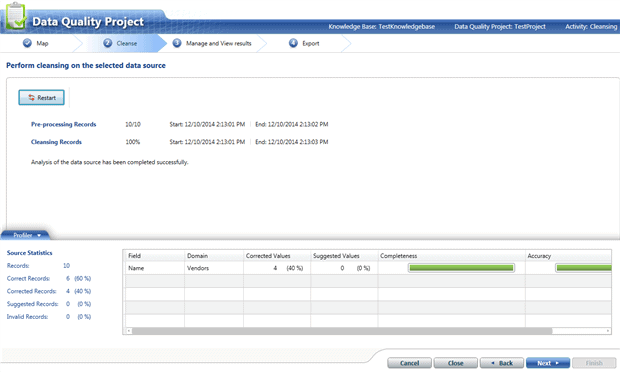Click the Data Quality Project clipboard logo
The height and width of the screenshot is (372, 620).
click(x=16, y=15)
